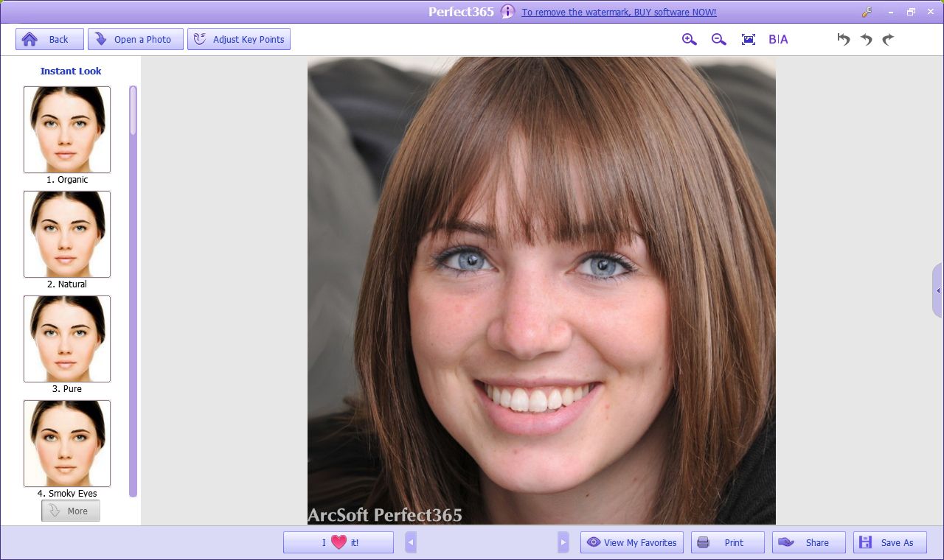Image resolution: width=944 pixels, height=560 pixels.
Task: Open the info icon beside Perfect365 title
Action: point(507,12)
